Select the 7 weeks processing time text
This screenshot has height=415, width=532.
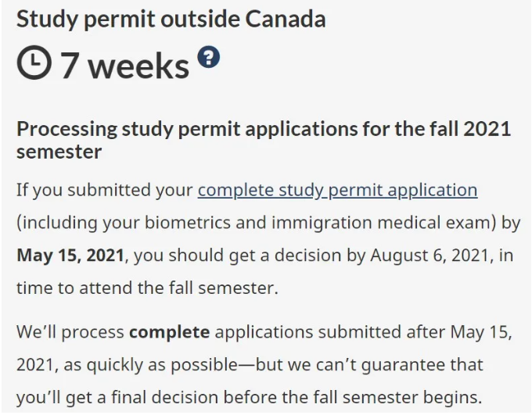pos(125,66)
